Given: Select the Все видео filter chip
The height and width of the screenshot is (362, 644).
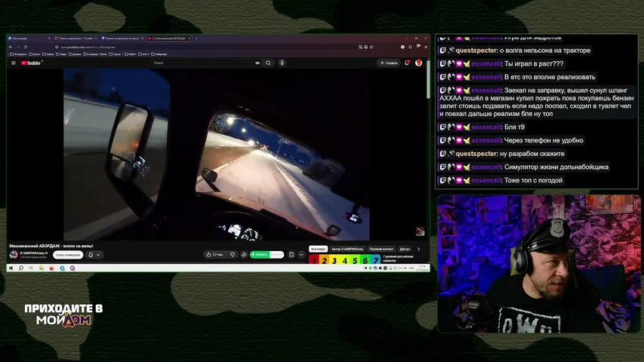Looking at the screenshot, I should pos(319,249).
